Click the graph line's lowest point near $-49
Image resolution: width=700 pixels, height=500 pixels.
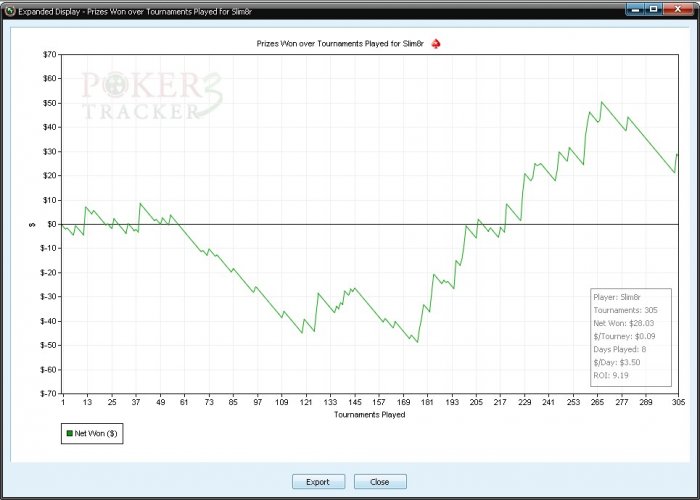(x=417, y=343)
